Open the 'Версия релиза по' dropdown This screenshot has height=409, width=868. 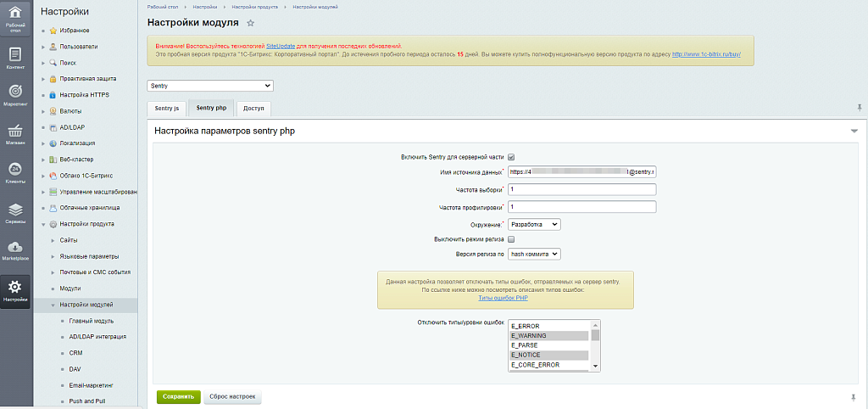[535, 254]
